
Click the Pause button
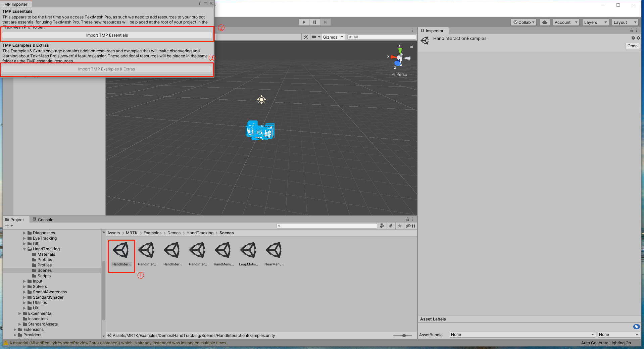click(x=314, y=22)
